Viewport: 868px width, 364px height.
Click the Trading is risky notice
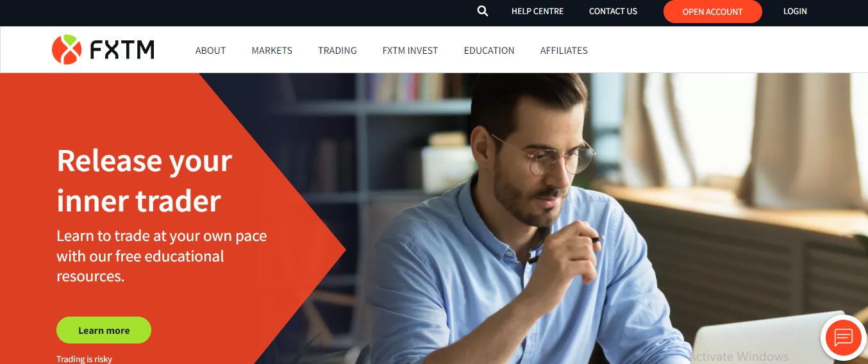pos(84,359)
